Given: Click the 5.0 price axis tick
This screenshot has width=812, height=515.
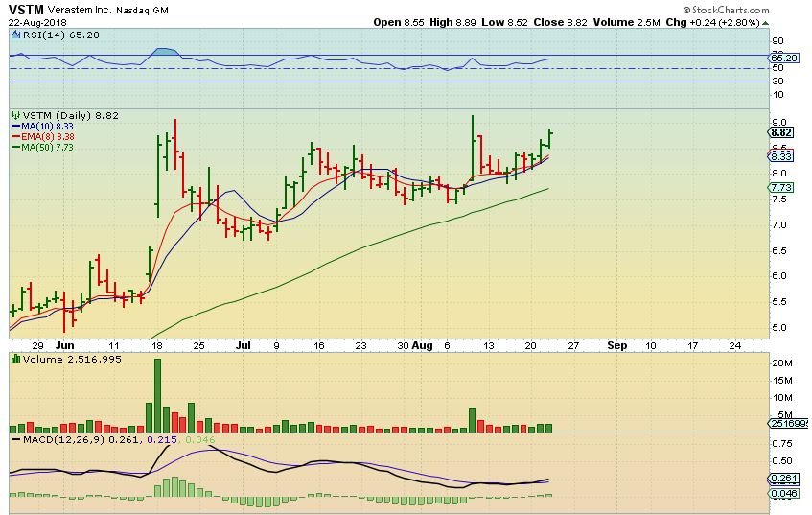Looking at the screenshot, I should click(778, 327).
